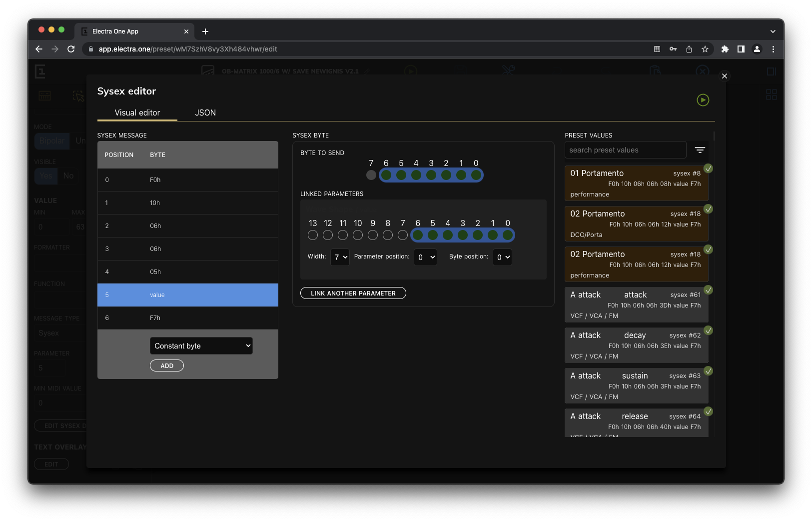This screenshot has height=521, width=812.
Task: Click the password key icon in address bar
Action: 673,49
